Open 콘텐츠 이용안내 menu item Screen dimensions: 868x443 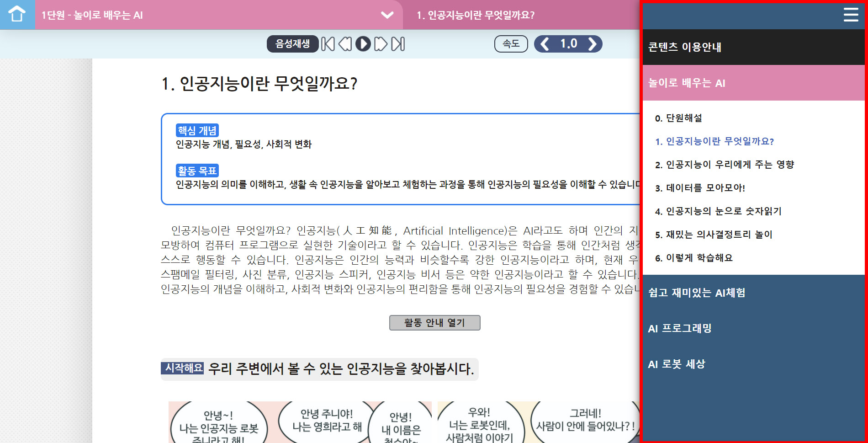(x=753, y=47)
